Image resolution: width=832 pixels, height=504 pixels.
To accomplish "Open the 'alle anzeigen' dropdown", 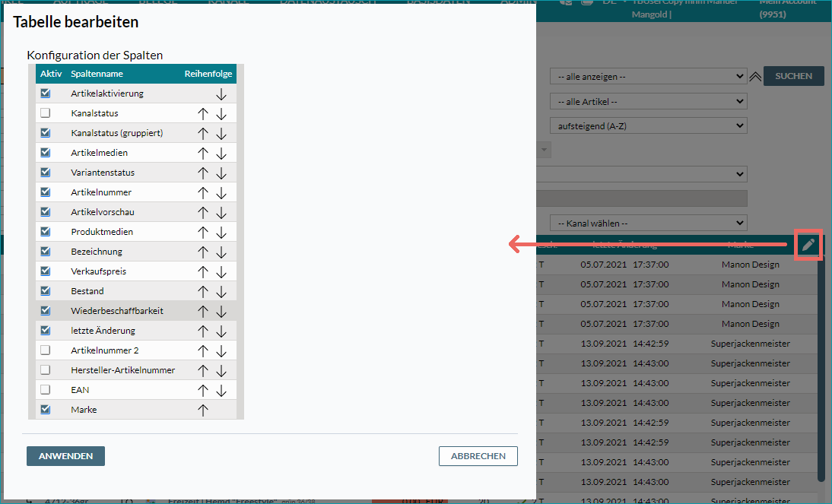I will [x=649, y=76].
